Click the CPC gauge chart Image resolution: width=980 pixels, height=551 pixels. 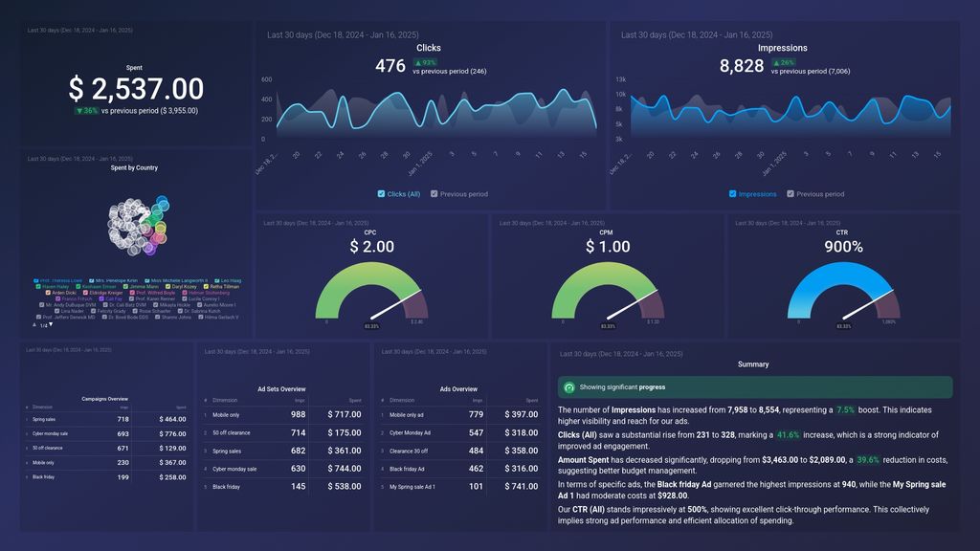pos(372,292)
